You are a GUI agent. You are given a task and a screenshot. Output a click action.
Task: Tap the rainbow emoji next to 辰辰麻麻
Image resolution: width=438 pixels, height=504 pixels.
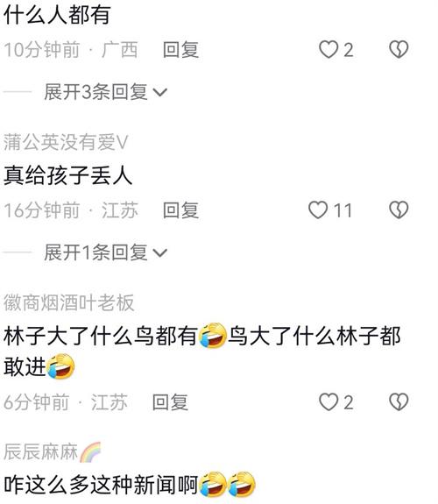(x=90, y=452)
